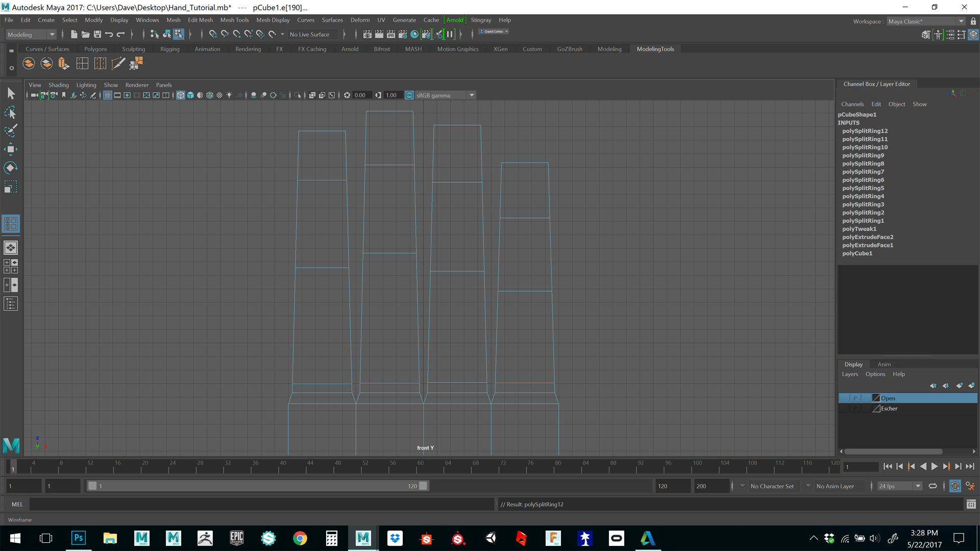The width and height of the screenshot is (980, 551).
Task: Click the Mesh menu in menubar
Action: click(173, 19)
